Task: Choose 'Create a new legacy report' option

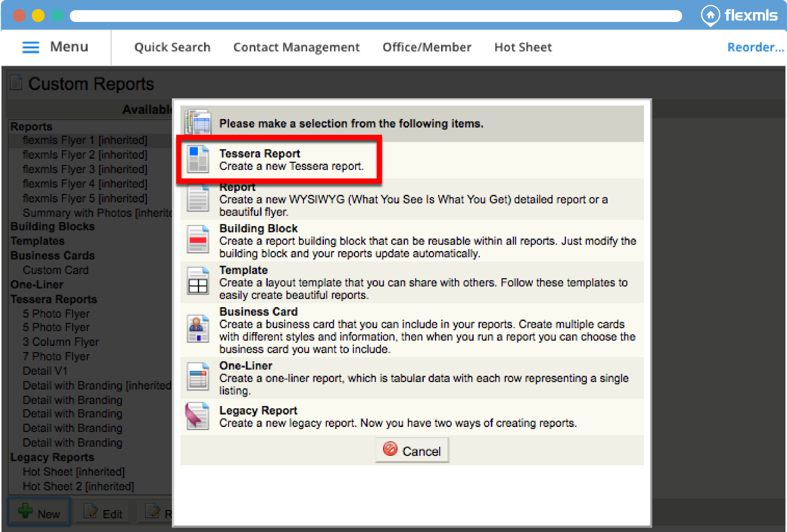Action: click(x=397, y=423)
